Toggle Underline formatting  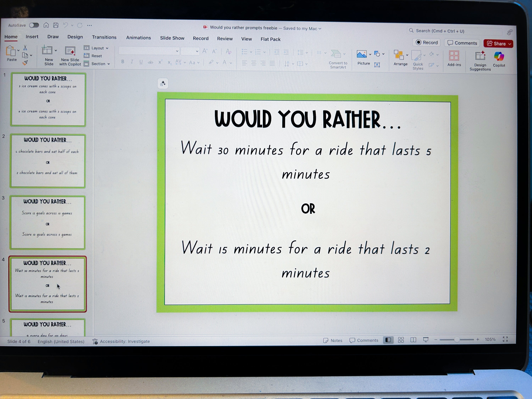pyautogui.click(x=141, y=62)
